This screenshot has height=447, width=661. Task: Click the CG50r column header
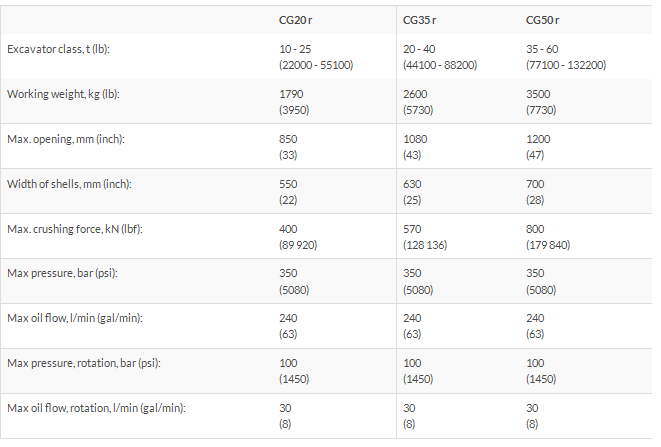pyautogui.click(x=543, y=20)
